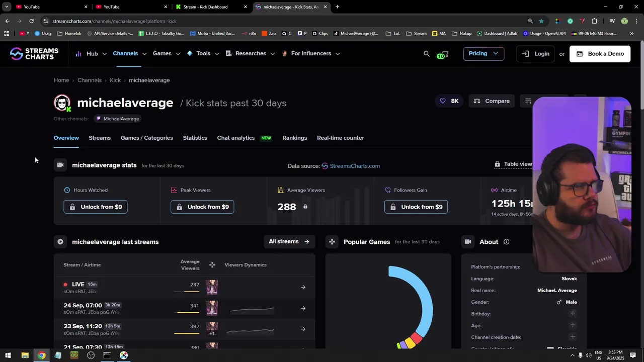Click the plus icon next to Age

click(573, 325)
